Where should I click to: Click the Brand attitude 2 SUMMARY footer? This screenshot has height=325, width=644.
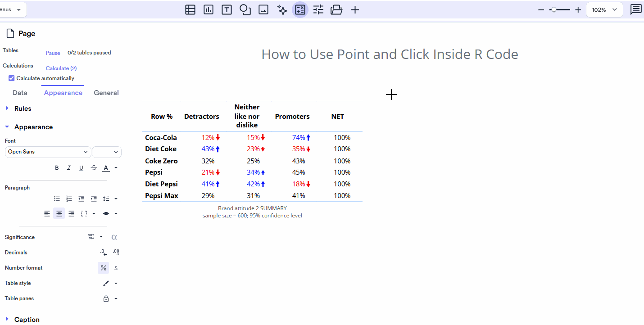tap(252, 208)
